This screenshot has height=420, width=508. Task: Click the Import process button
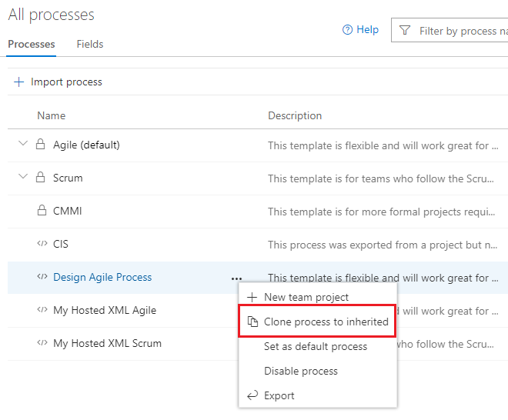[x=58, y=82]
